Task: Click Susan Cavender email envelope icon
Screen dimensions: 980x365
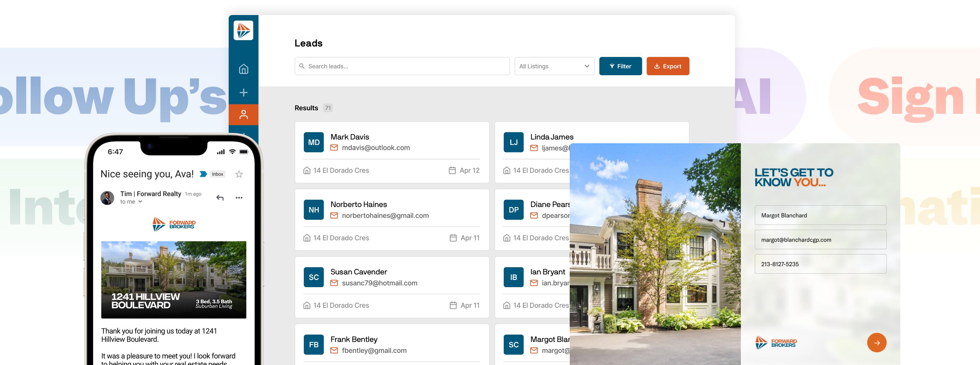Action: click(x=334, y=283)
